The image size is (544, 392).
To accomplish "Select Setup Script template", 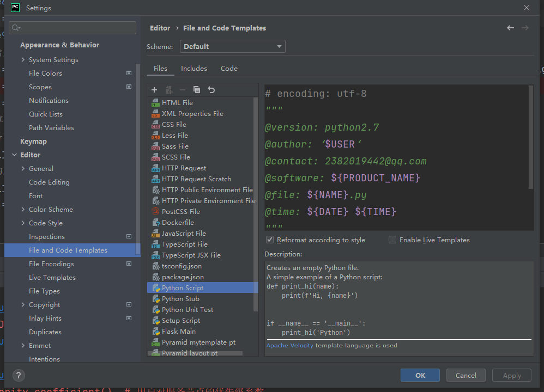I will [x=203, y=321].
